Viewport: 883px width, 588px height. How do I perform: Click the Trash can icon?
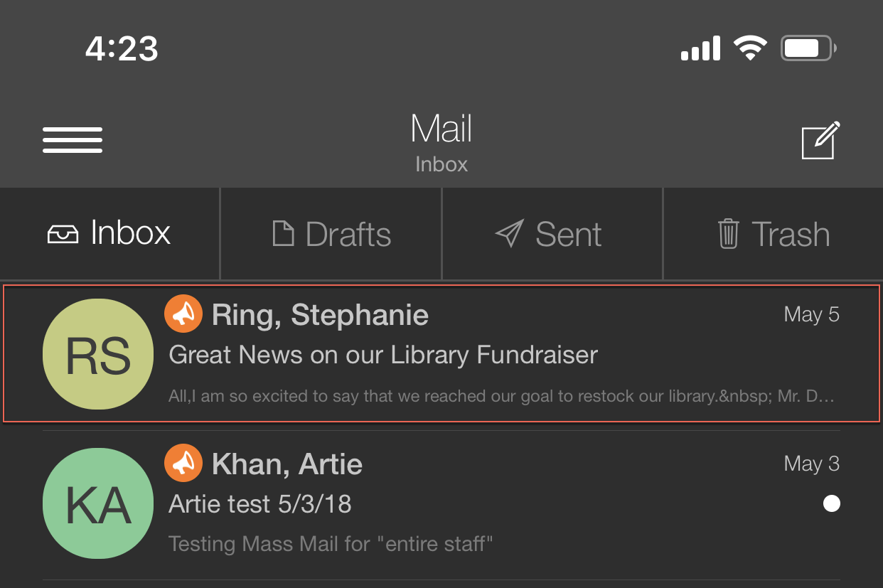729,234
